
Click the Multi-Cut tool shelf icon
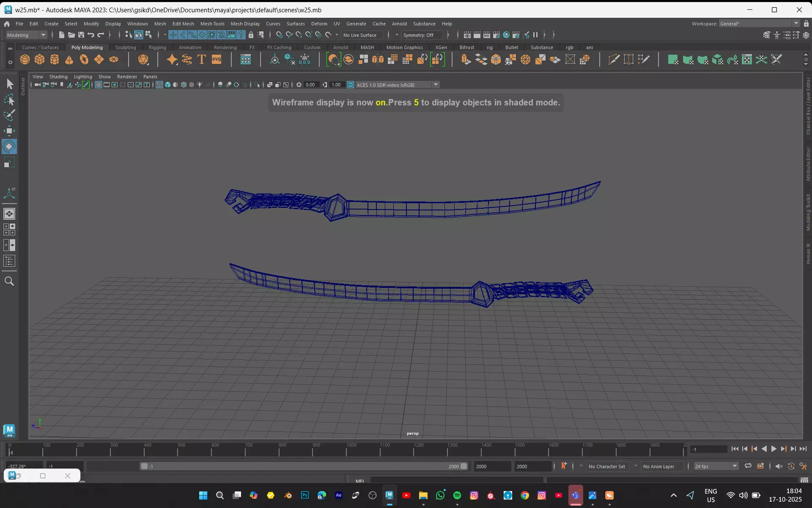(x=614, y=60)
